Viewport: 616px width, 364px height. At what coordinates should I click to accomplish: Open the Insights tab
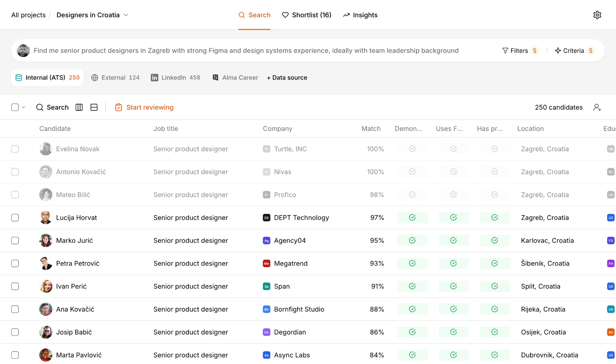[360, 15]
